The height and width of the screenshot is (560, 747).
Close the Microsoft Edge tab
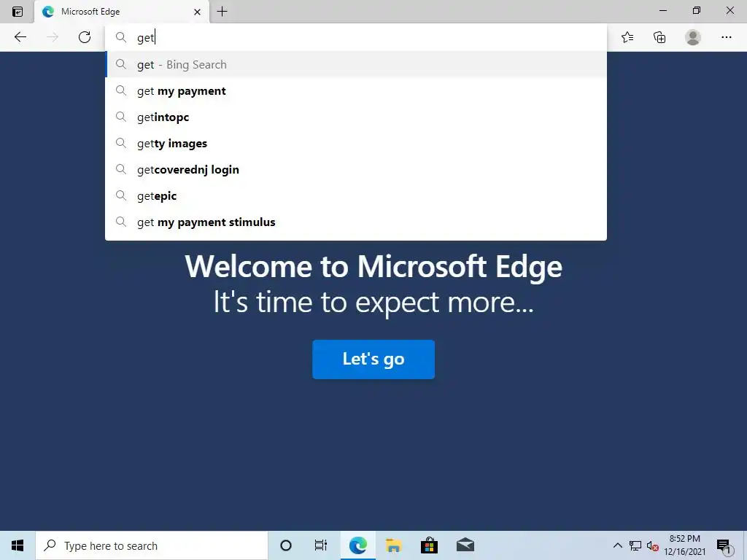pyautogui.click(x=197, y=12)
